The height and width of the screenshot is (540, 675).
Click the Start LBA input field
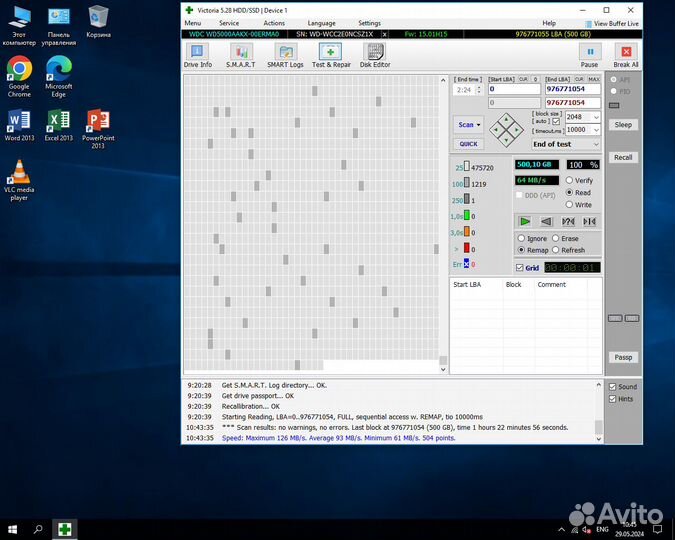click(x=514, y=89)
